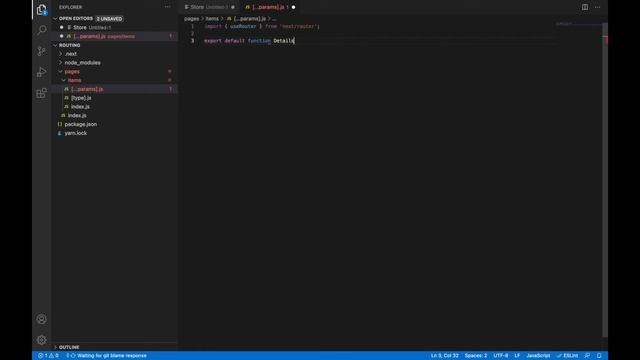The width and height of the screenshot is (640, 360).
Task: Open the Extensions view icon
Action: [x=41, y=93]
